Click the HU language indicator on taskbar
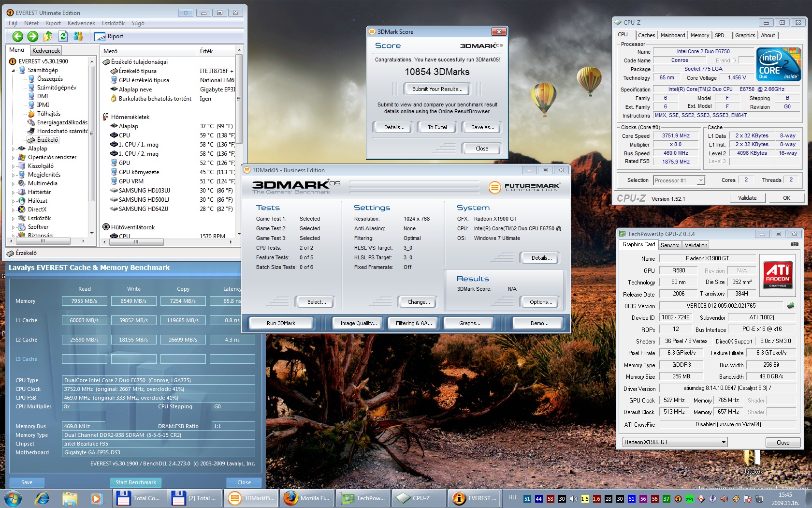The image size is (812, 508). pyautogui.click(x=512, y=497)
